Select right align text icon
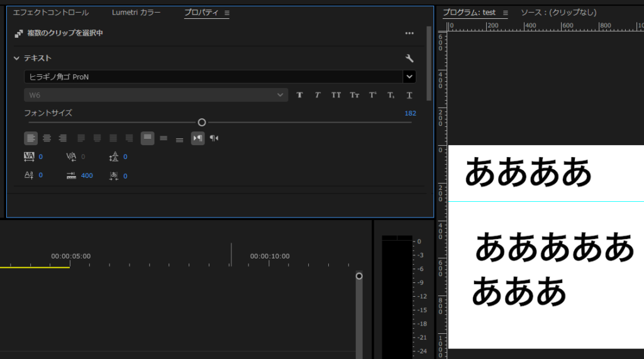Image resolution: width=644 pixels, height=359 pixels. (62, 138)
